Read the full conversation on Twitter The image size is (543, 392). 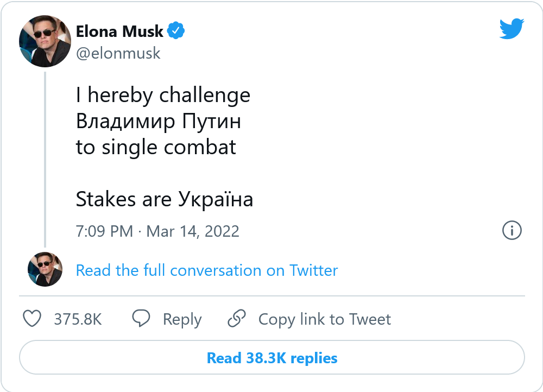(207, 270)
